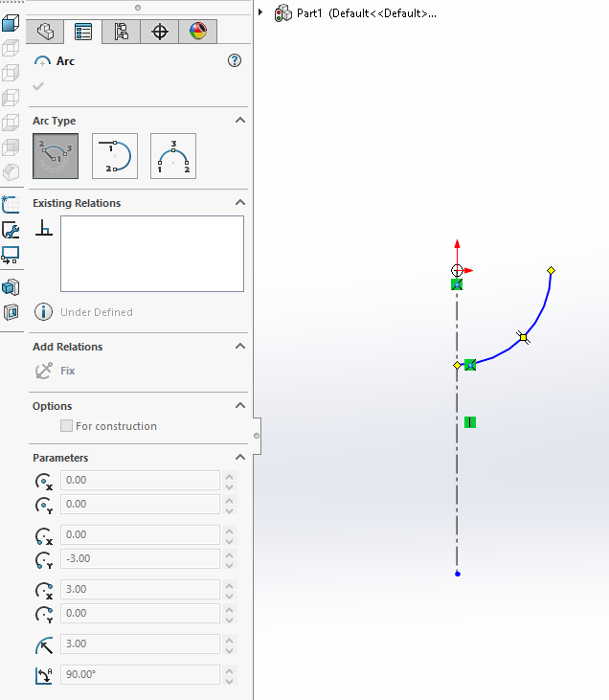Click the start Y field showing -3.00
609x700 pixels.
click(140, 558)
